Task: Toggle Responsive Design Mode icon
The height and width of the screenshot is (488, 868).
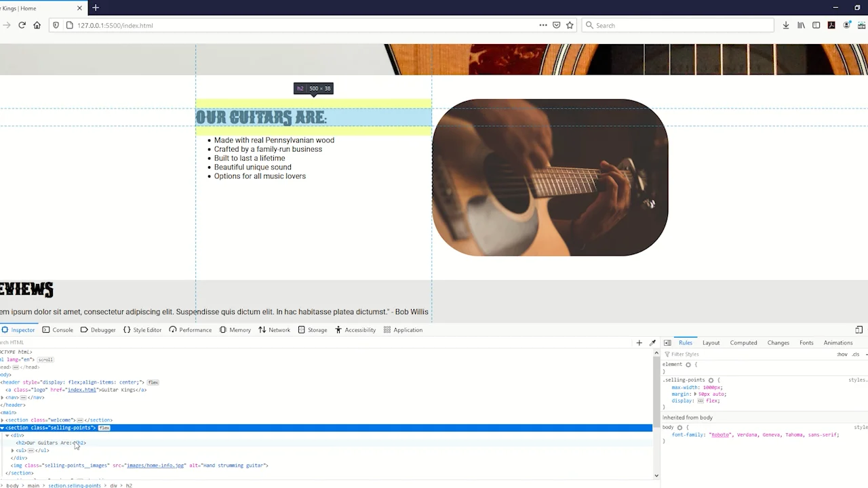Action: click(859, 330)
